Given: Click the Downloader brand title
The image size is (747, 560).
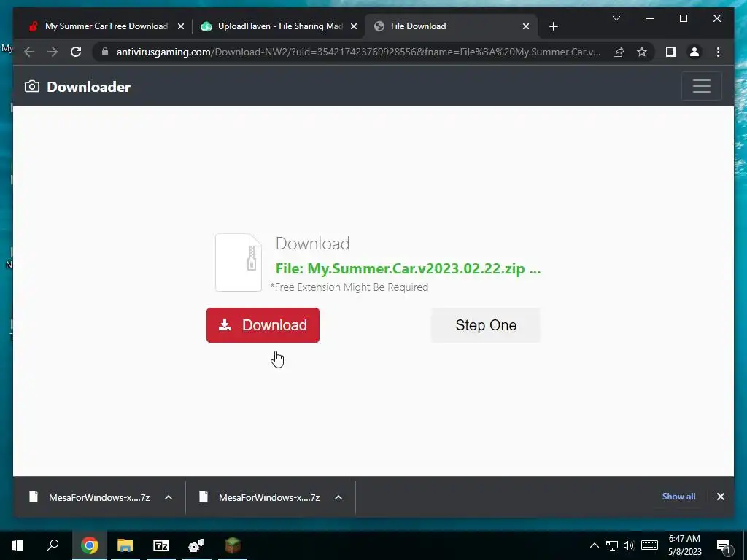Looking at the screenshot, I should [x=88, y=87].
